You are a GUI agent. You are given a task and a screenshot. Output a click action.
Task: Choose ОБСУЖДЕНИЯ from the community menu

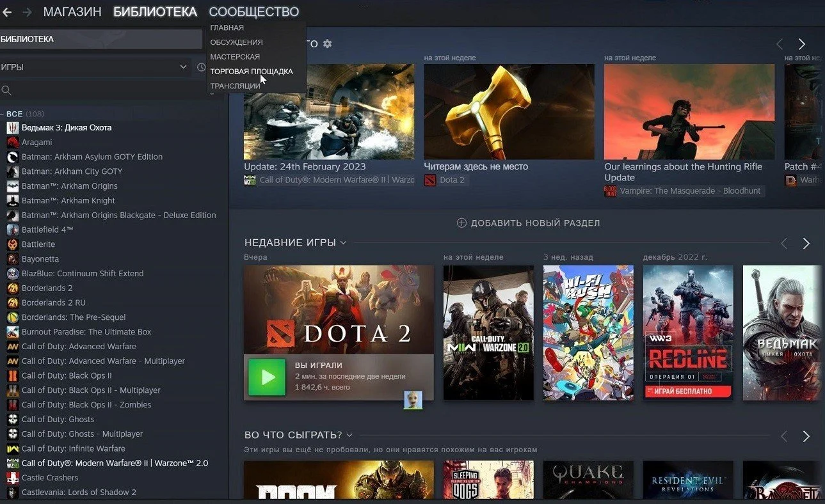point(236,42)
